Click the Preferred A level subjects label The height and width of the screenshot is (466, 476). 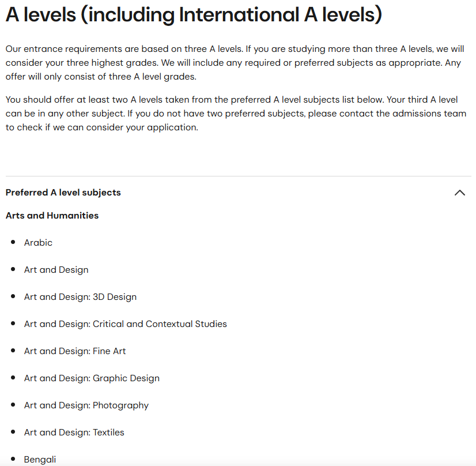(x=63, y=192)
